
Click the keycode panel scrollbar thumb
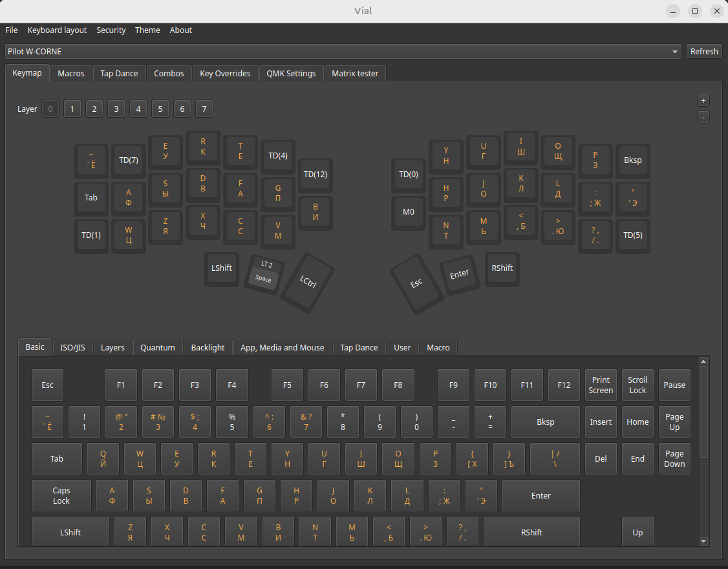(703, 411)
